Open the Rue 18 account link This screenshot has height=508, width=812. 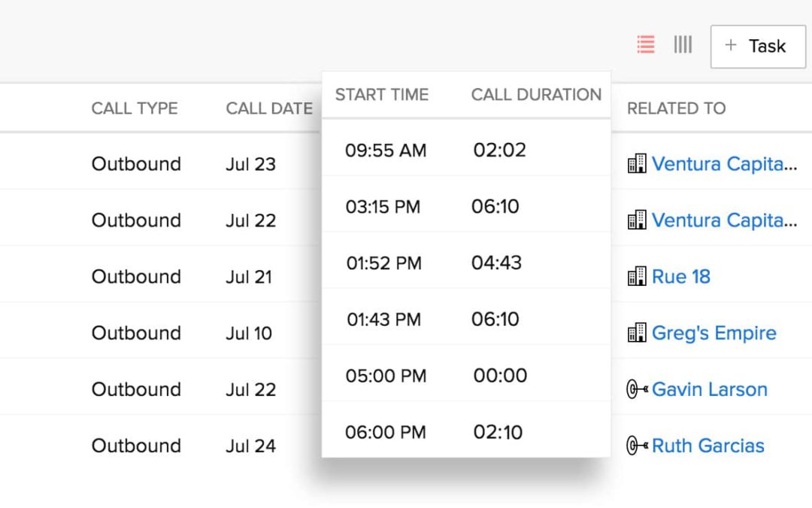tap(680, 276)
